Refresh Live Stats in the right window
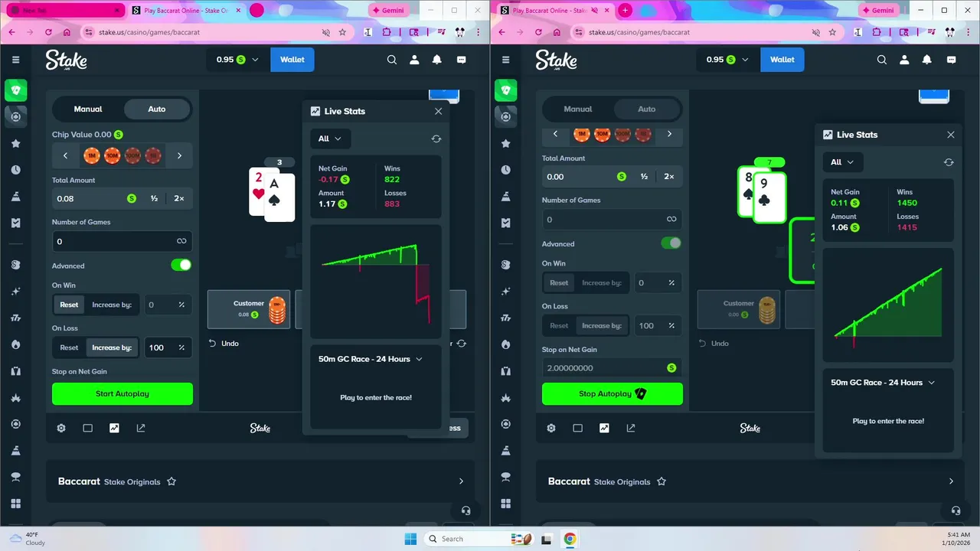 (x=949, y=162)
